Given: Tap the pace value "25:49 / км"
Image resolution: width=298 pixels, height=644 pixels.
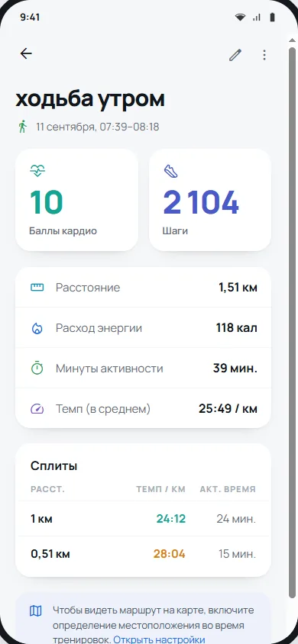Looking at the screenshot, I should [228, 409].
